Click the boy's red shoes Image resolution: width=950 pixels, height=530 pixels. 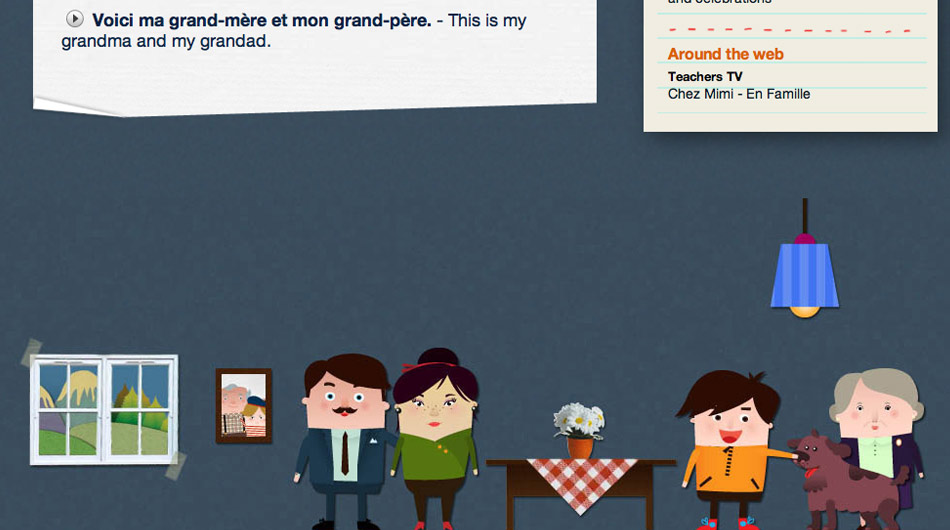(x=727, y=523)
